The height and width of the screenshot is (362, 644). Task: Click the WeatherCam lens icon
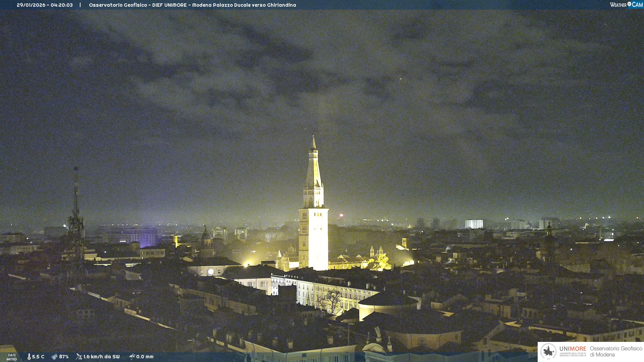click(629, 4)
